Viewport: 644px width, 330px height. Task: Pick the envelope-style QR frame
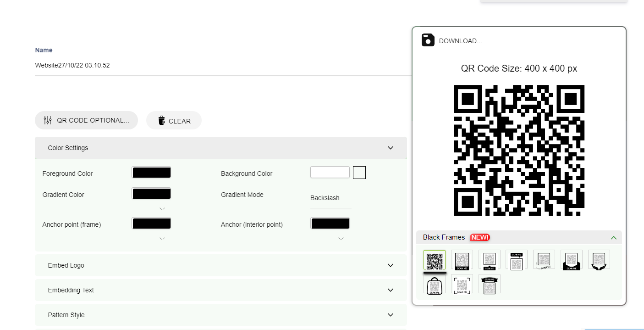click(x=571, y=260)
